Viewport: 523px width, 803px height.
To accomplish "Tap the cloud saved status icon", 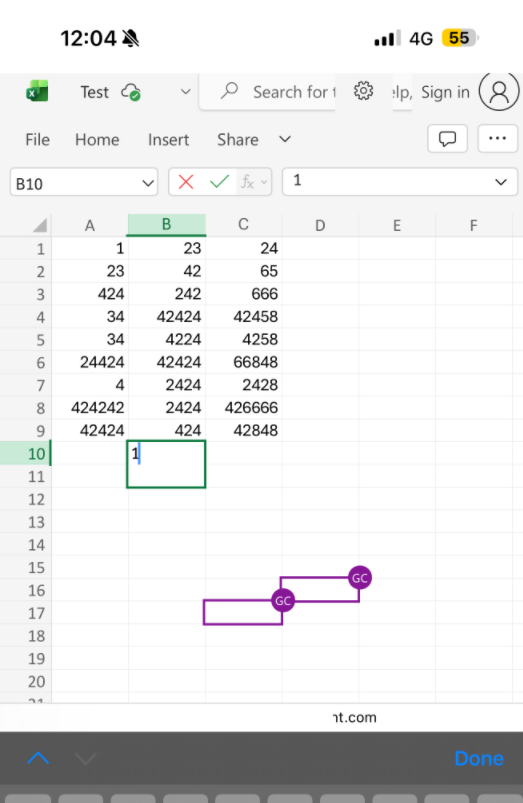I will point(131,92).
